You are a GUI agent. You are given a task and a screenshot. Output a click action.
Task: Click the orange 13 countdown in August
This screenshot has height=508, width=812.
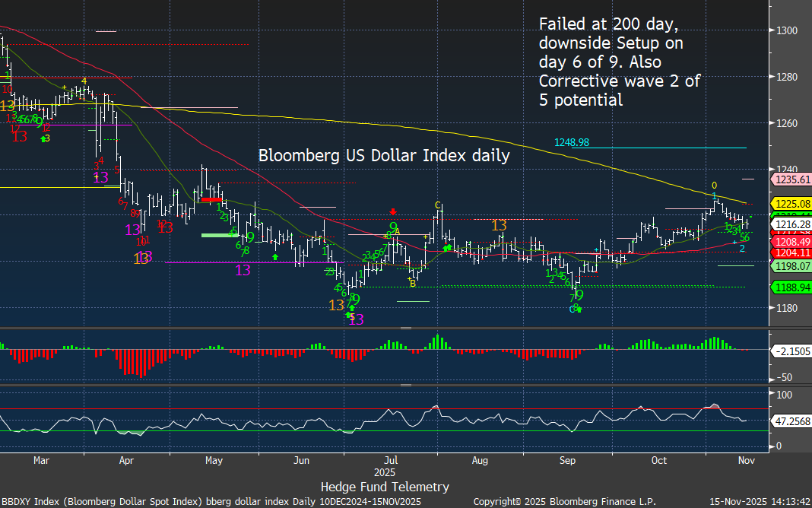[x=499, y=226]
